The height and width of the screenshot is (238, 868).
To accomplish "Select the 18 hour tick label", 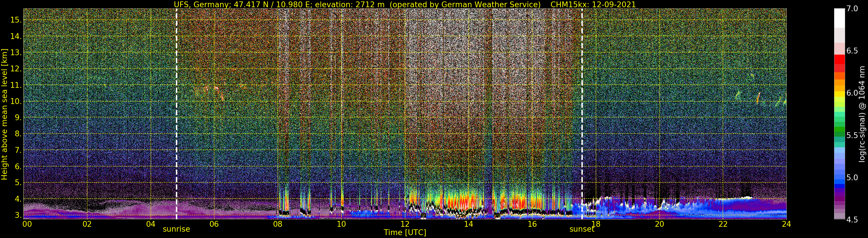I will (x=596, y=224).
